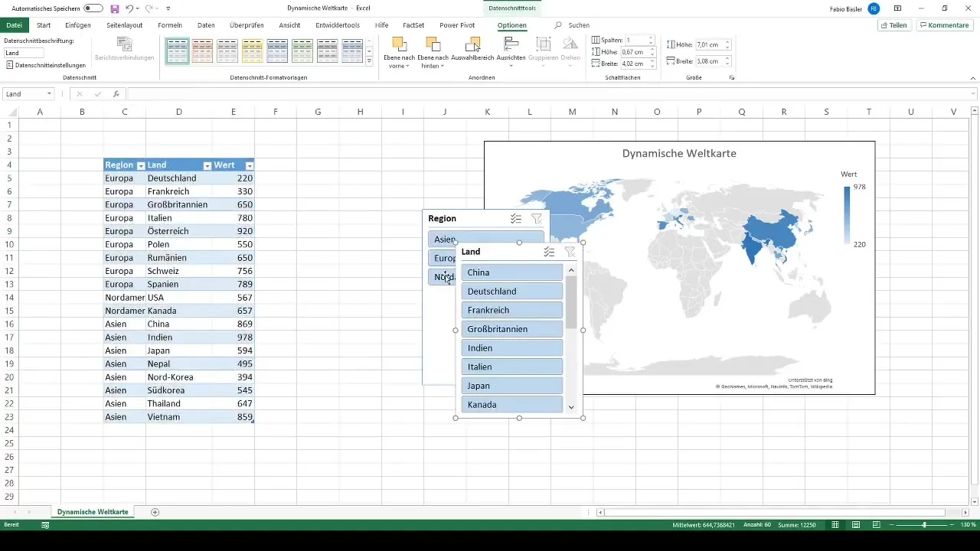
Task: Collapse the ribbon
Action: tap(973, 78)
